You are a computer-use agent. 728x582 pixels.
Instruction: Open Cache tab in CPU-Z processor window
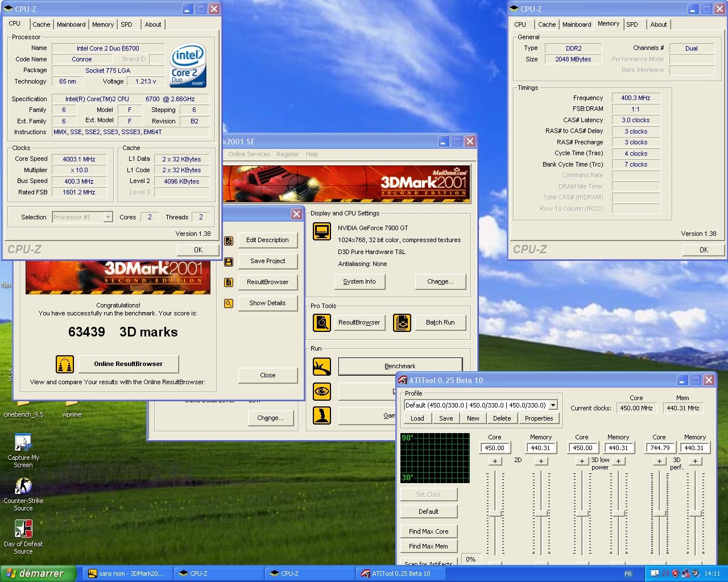41,24
